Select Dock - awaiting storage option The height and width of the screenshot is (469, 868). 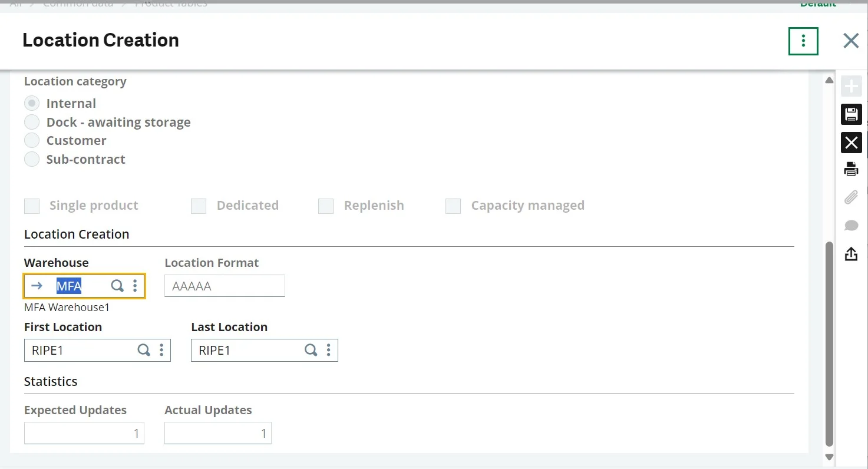32,123
